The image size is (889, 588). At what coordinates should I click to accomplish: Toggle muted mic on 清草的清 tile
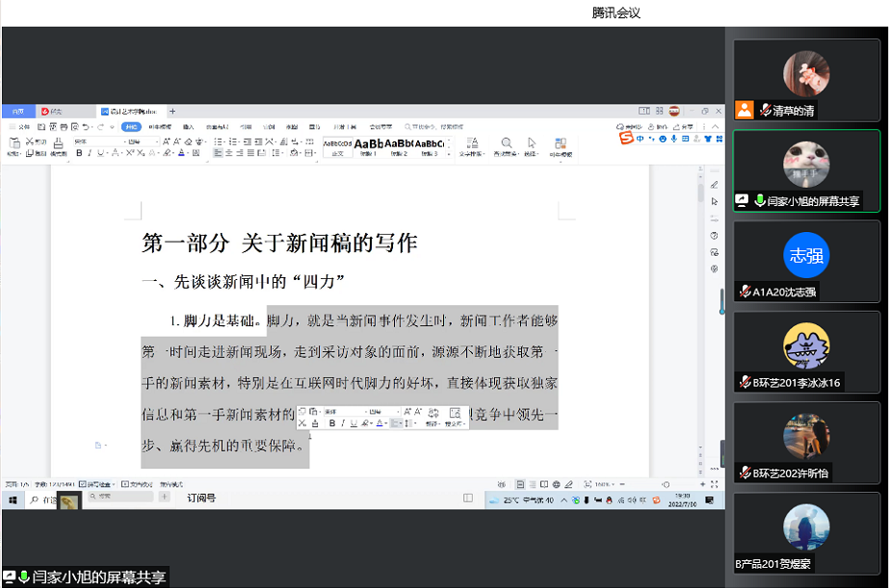point(765,111)
